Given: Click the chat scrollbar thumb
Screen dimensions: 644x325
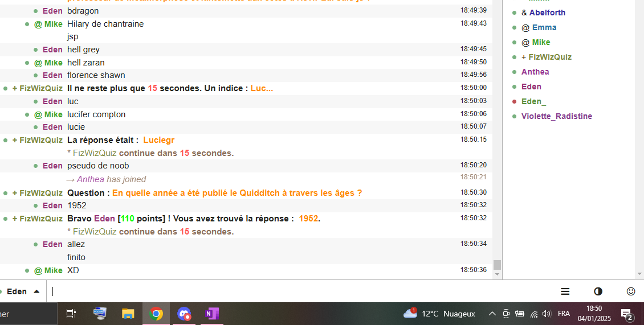Looking at the screenshot, I should [497, 265].
